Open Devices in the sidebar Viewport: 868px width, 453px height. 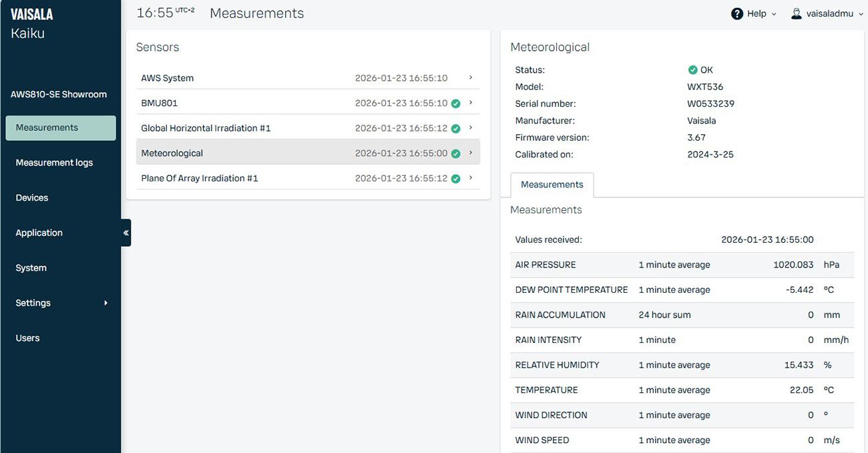(31, 197)
